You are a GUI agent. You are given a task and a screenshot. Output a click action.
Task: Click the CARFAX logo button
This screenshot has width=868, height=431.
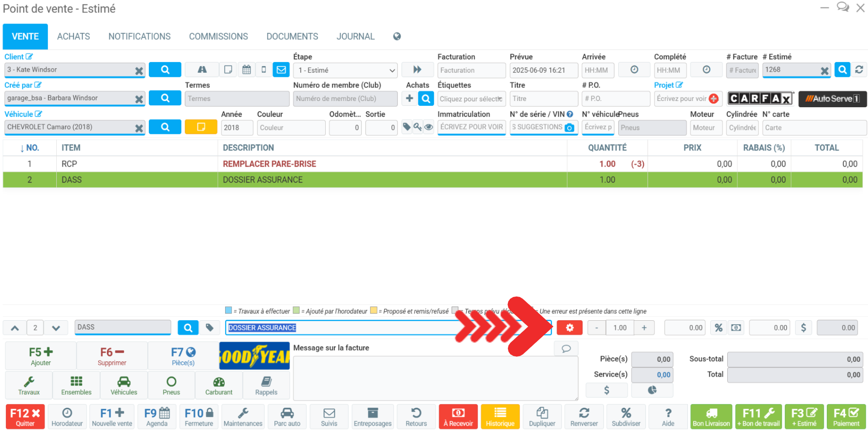760,99
